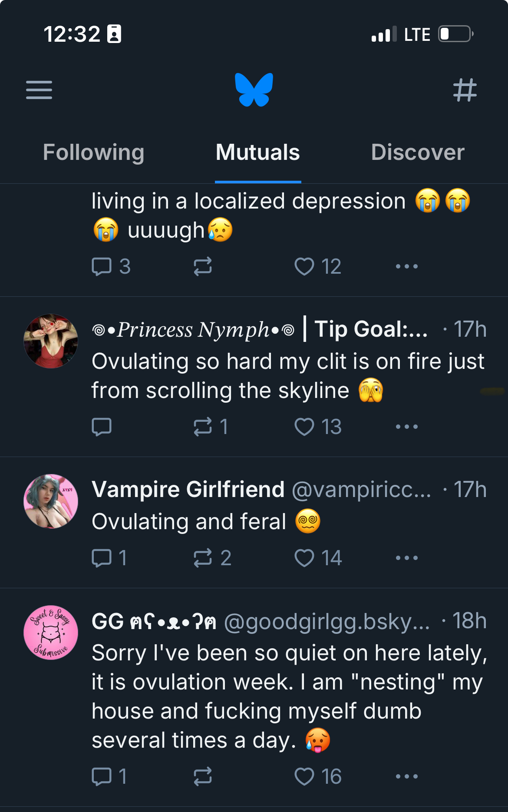Like the post with 12 likes

[x=304, y=266]
